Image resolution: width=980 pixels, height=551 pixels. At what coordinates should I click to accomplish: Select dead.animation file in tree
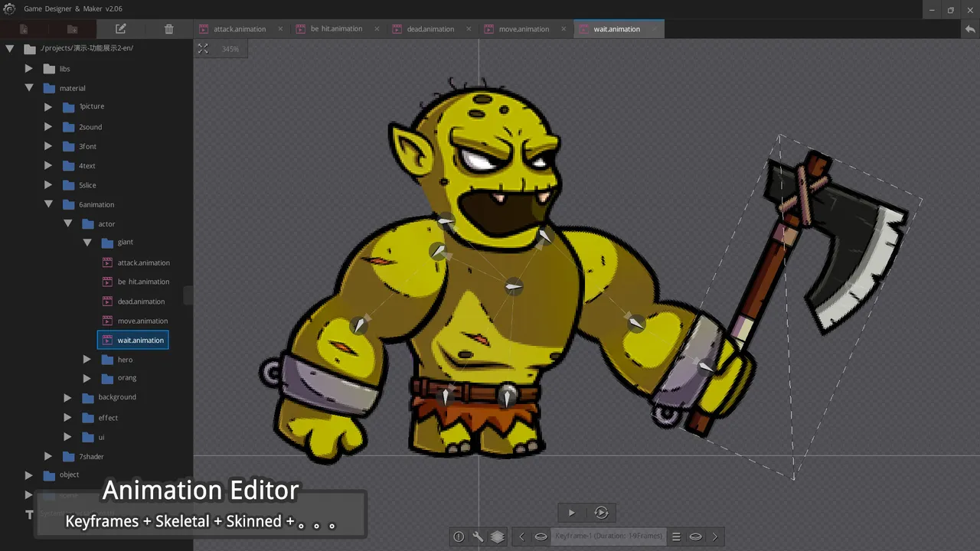(141, 302)
